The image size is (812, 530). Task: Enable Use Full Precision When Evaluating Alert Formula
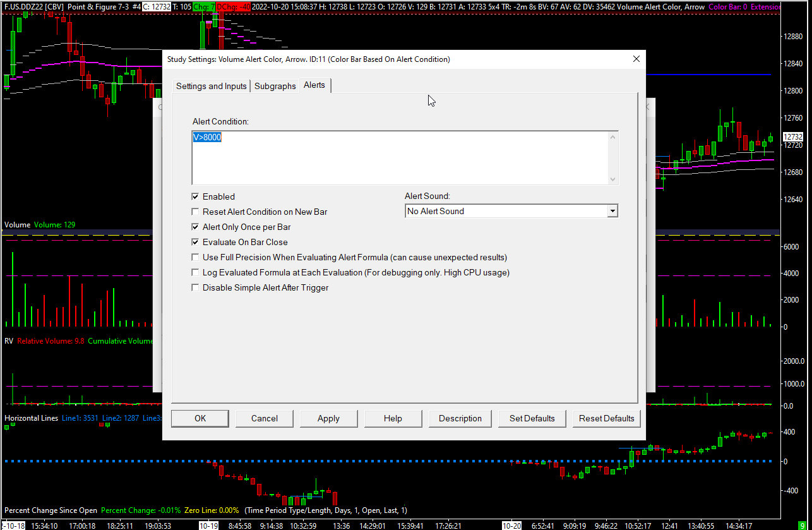coord(196,257)
